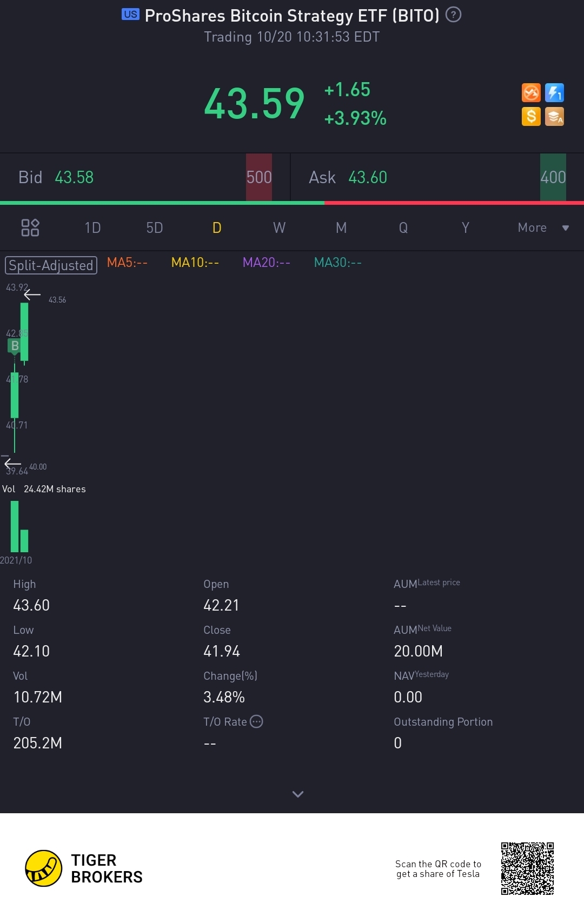Tap the bid size 500
Screen dimensions: 584x924
click(x=259, y=177)
